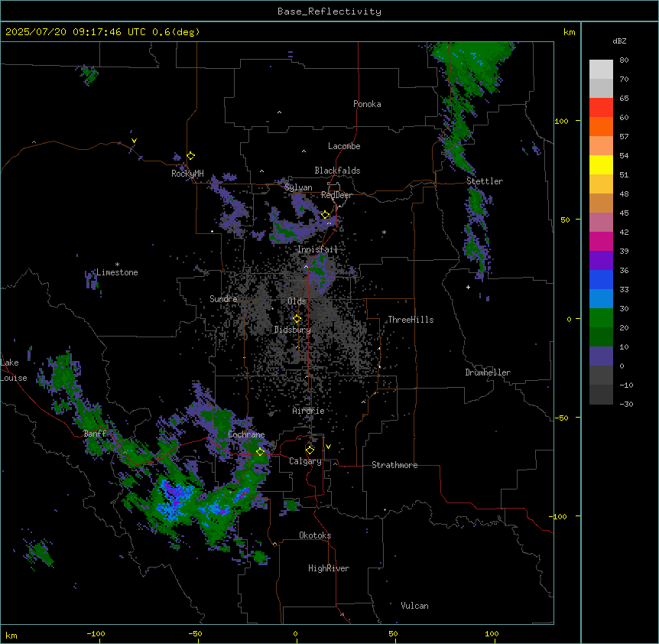Click the ThreeHills town label
The width and height of the screenshot is (659, 644).
tap(411, 320)
